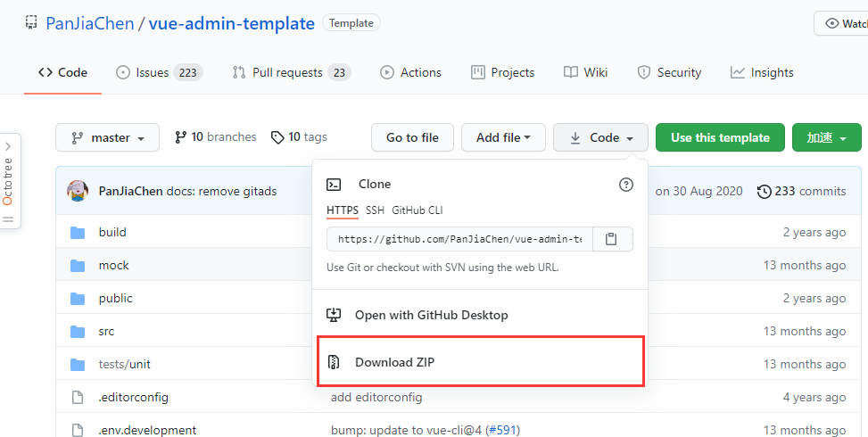Open PanJiaChen author link in the commit bar
The image size is (868, 437).
pyautogui.click(x=130, y=192)
